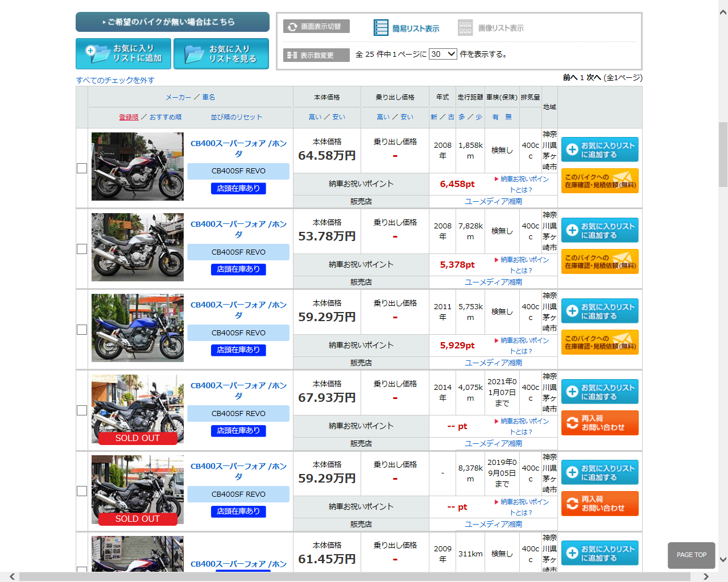Open お気に入りリストを見る folder button
Image resolution: width=728 pixels, height=582 pixels.
(x=221, y=53)
